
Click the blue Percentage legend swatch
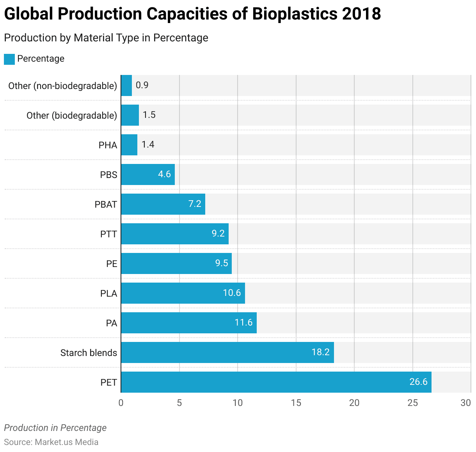coord(9,59)
